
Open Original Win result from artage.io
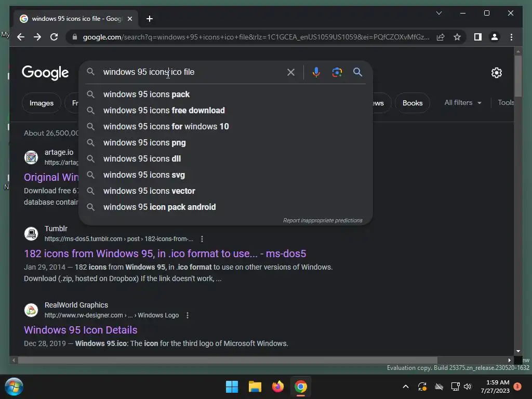pyautogui.click(x=51, y=177)
